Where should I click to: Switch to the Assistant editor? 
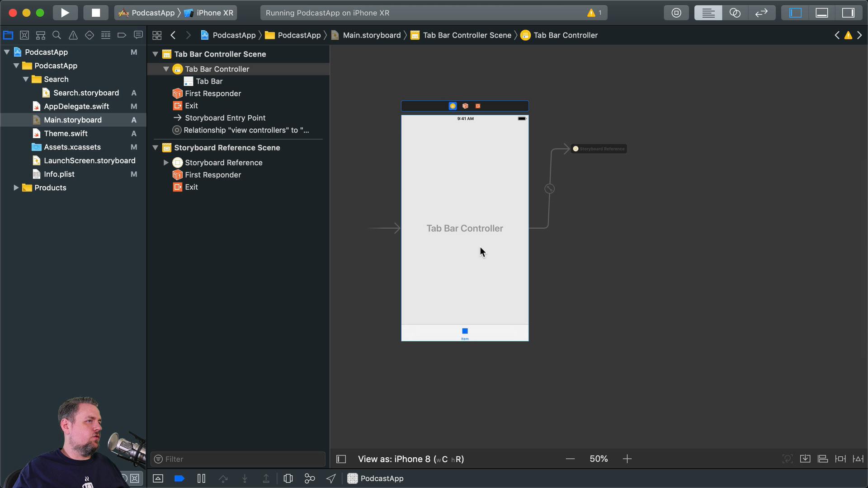735,13
